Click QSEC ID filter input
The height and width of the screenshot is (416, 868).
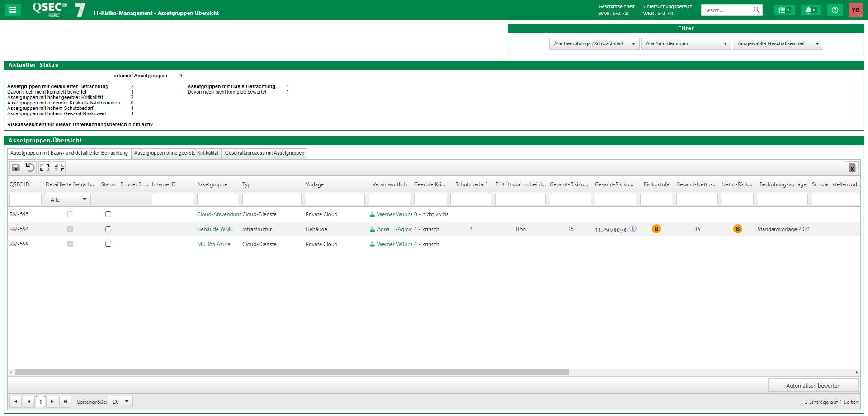[x=25, y=199]
